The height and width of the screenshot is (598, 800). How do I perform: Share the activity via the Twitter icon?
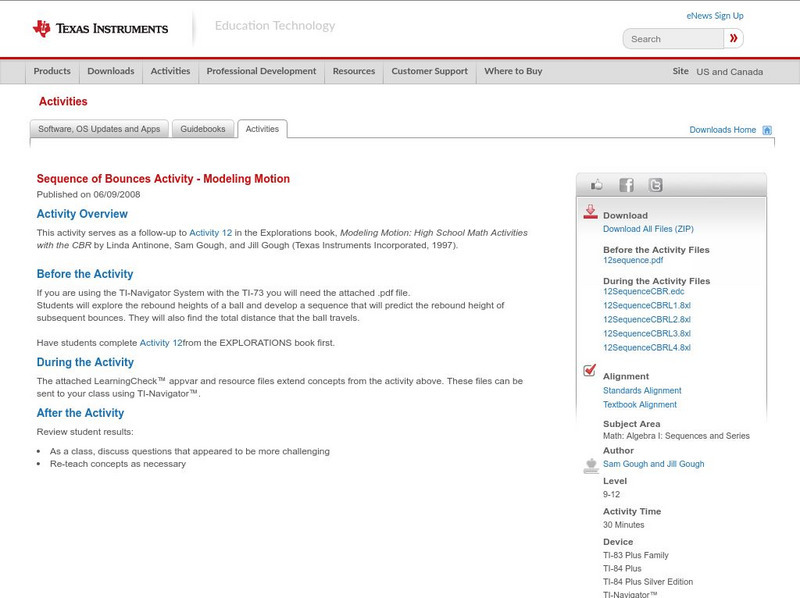click(x=655, y=185)
